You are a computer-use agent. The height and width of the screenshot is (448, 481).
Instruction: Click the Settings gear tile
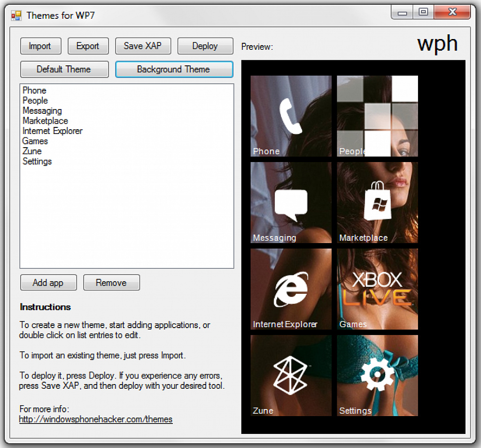(x=377, y=376)
